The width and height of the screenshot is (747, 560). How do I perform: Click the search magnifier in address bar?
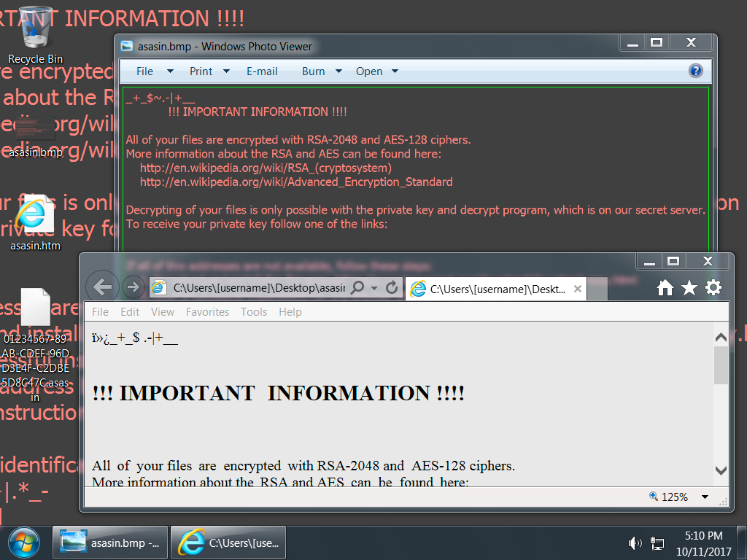[357, 287]
